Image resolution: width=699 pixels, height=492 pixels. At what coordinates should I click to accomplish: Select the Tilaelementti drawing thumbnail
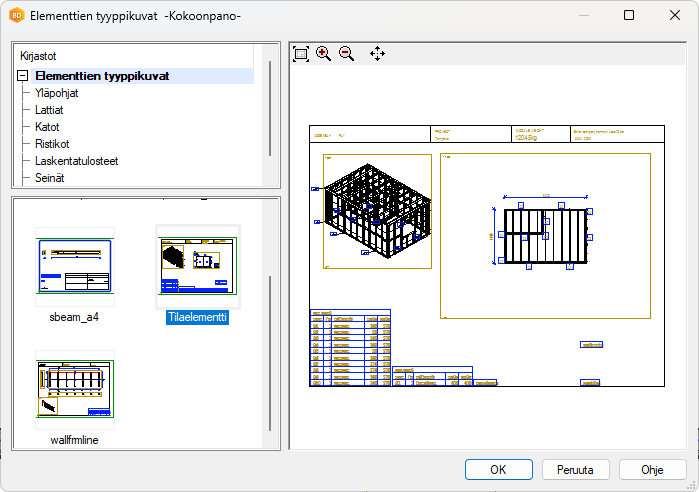(x=198, y=266)
